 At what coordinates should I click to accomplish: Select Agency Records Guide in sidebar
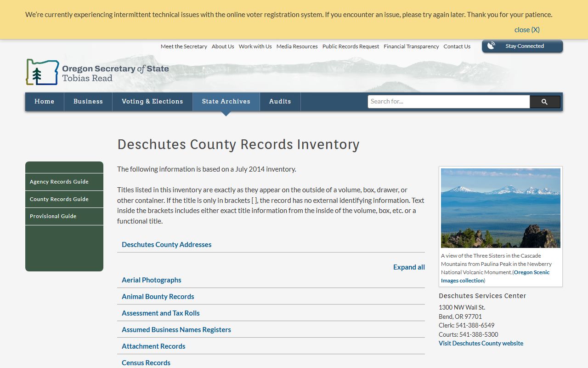pos(64,182)
